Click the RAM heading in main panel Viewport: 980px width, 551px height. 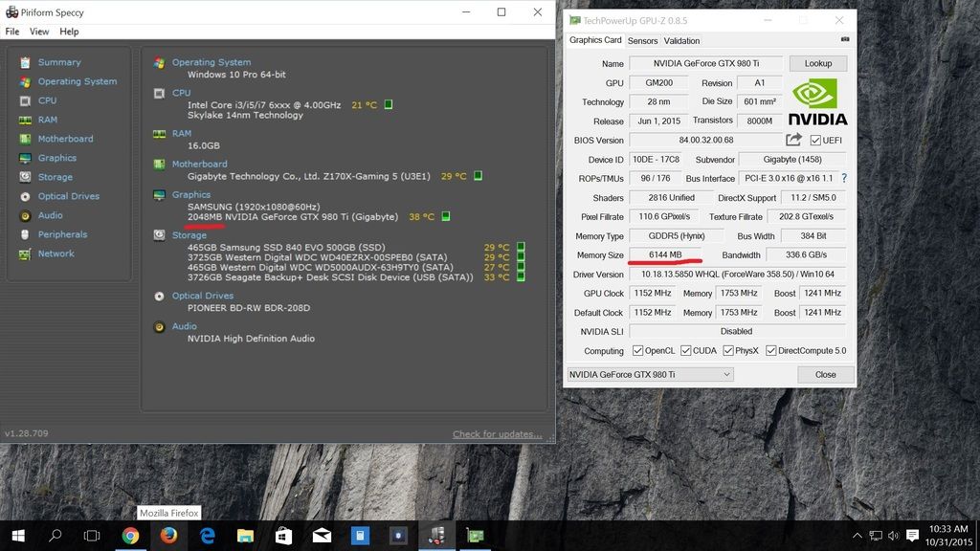(182, 133)
